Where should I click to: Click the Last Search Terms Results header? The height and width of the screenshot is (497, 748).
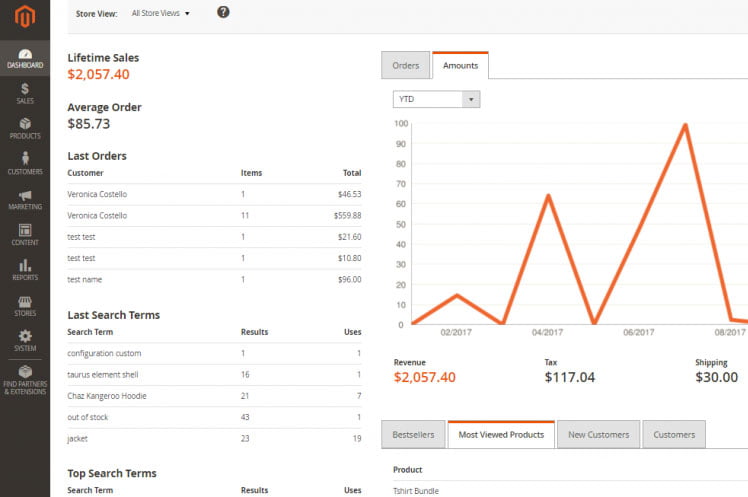254,332
